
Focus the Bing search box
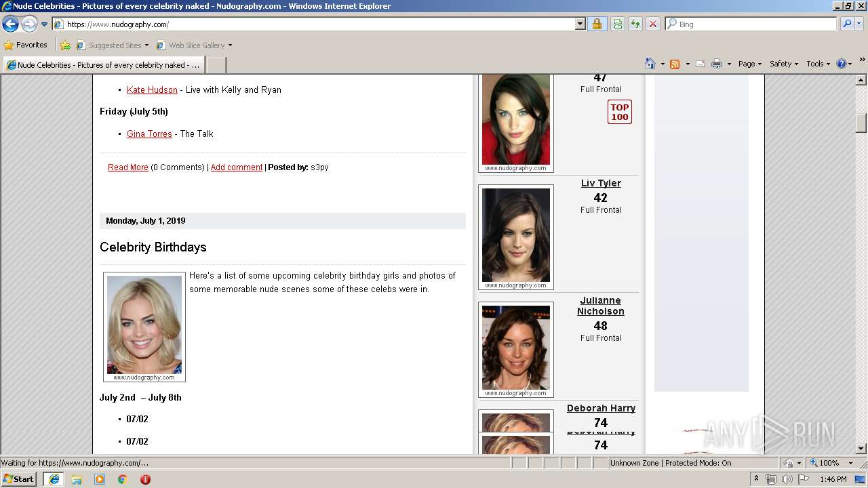click(751, 24)
